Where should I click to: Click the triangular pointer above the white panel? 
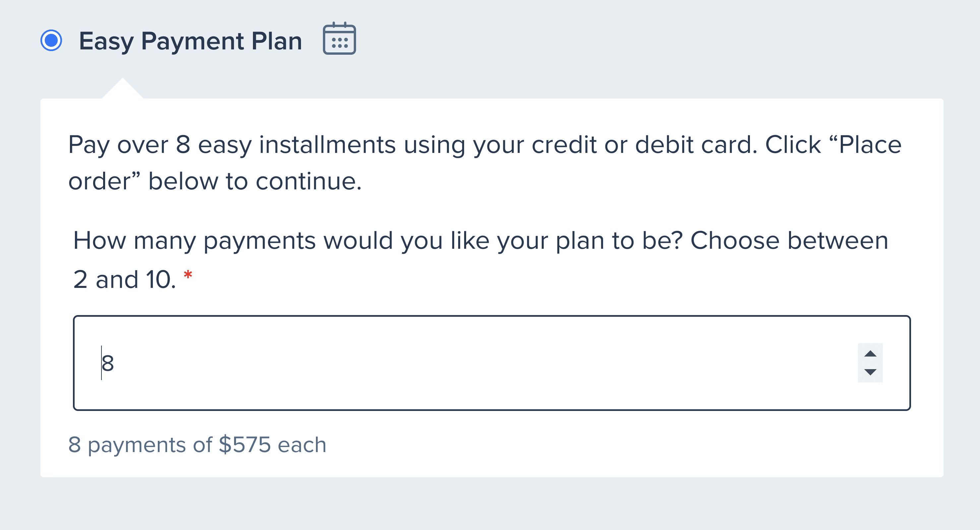(x=123, y=88)
